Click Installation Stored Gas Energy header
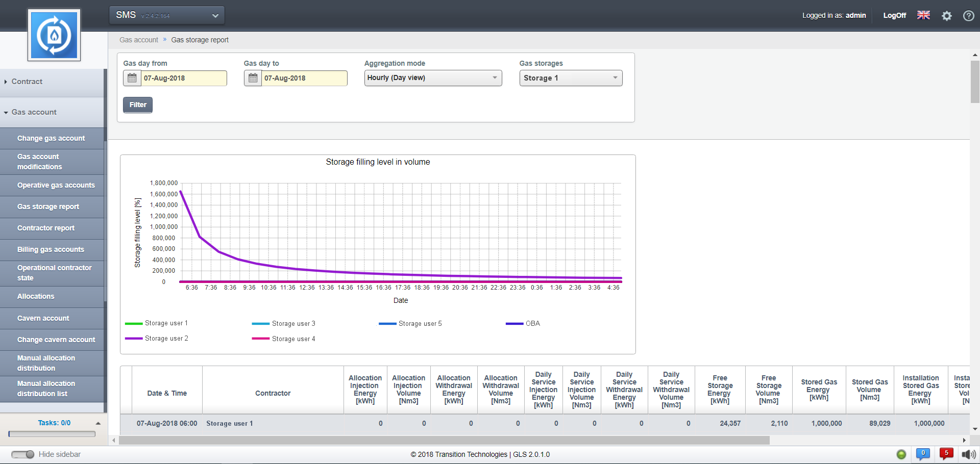The height and width of the screenshot is (464, 980). [921, 390]
